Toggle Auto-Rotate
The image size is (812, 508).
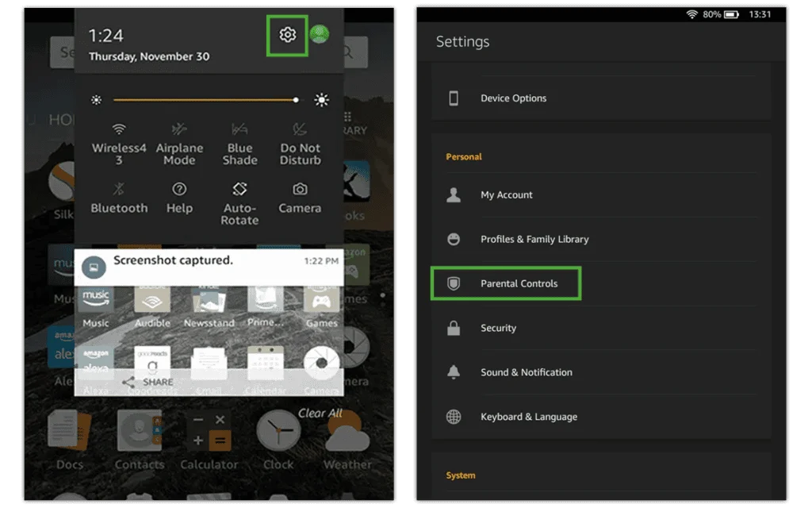[x=239, y=204]
